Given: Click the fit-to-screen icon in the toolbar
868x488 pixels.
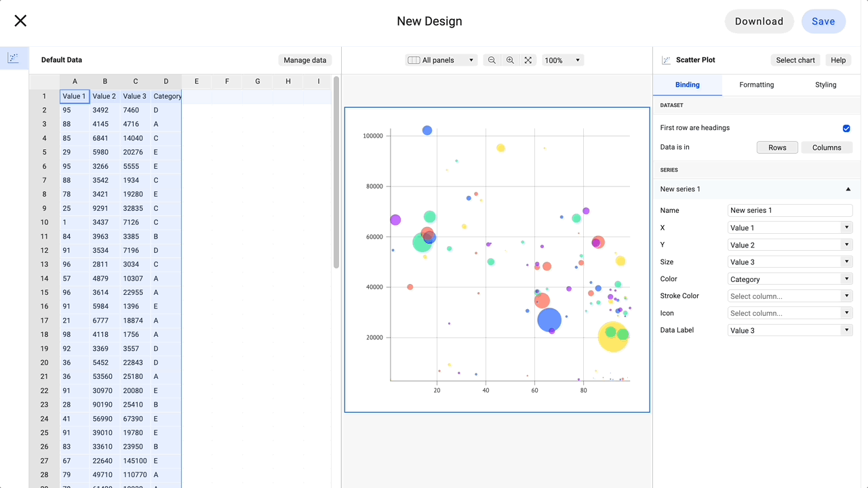Looking at the screenshot, I should (528, 60).
